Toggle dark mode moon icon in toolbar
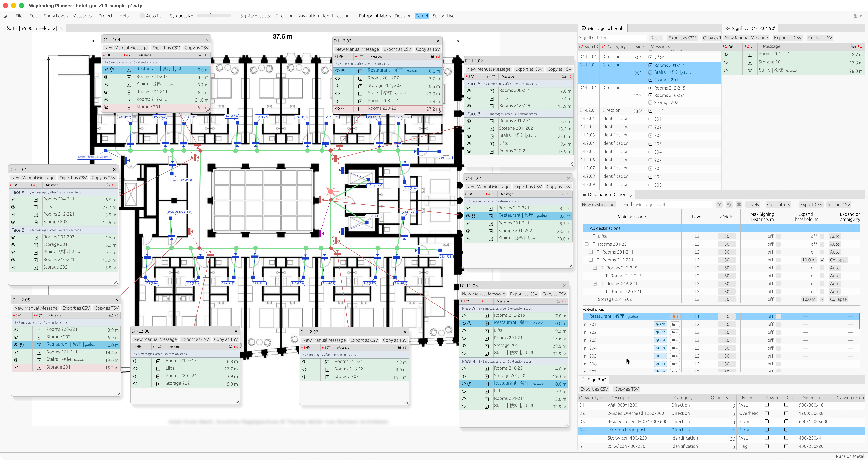868x460 pixels. coord(5,16)
